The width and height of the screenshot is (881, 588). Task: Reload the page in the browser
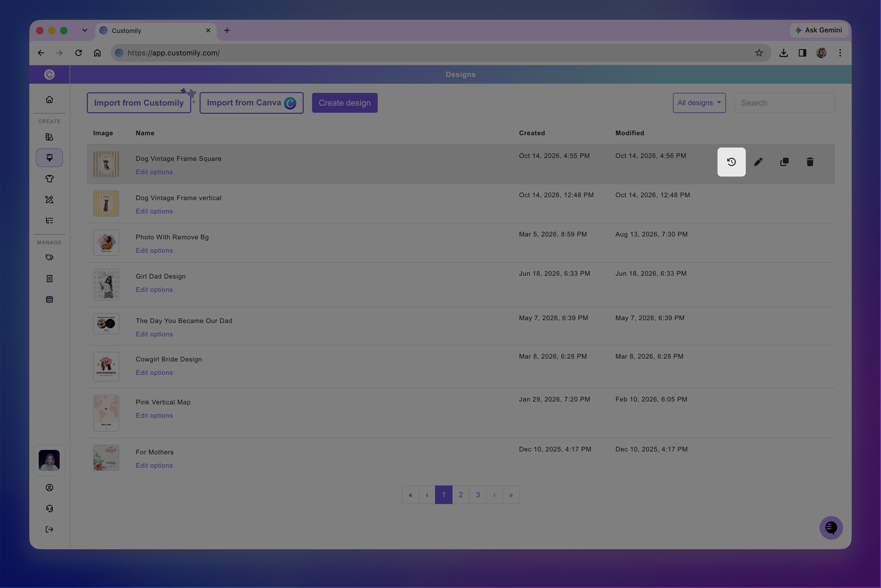[78, 53]
